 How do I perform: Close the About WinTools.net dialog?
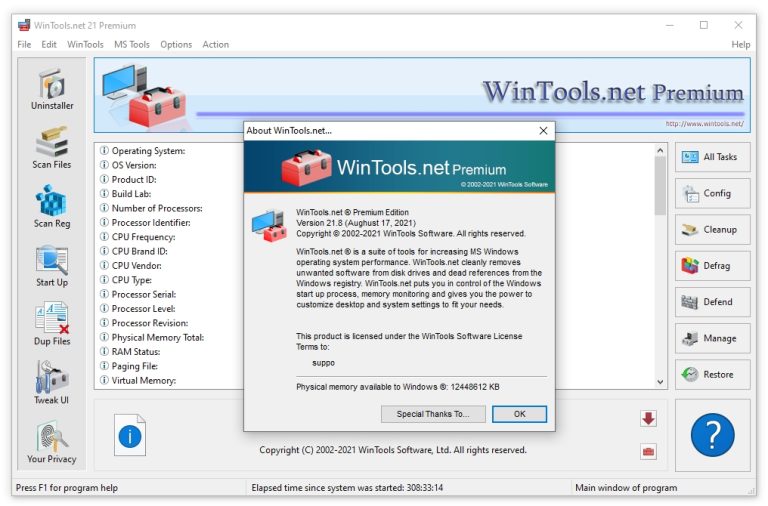pos(544,131)
